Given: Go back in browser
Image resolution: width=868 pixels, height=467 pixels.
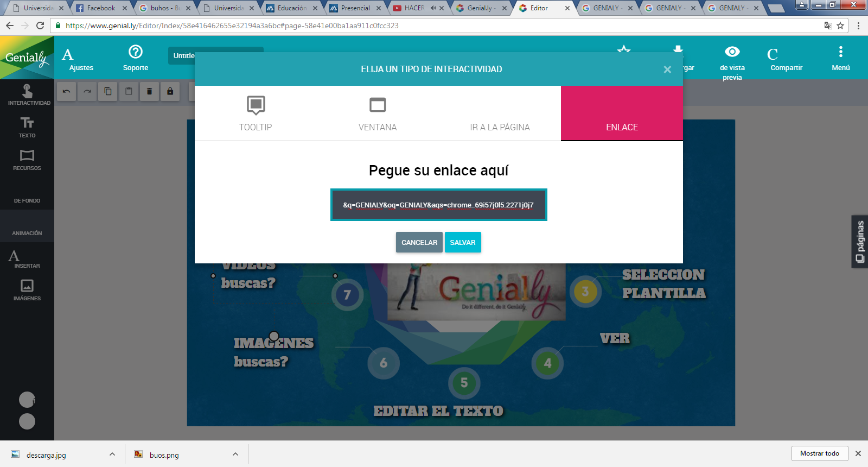Looking at the screenshot, I should tap(10, 26).
